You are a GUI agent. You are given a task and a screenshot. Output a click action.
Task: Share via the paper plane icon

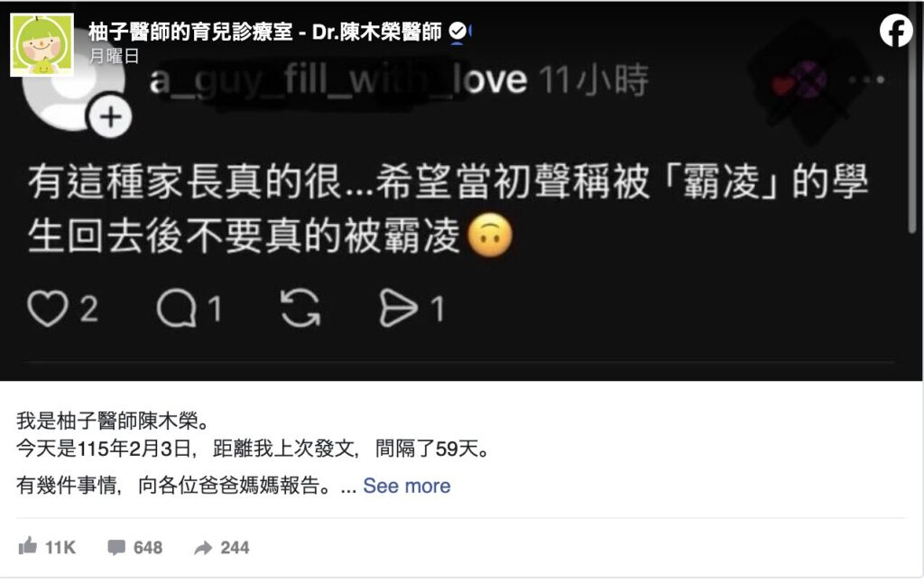click(398, 308)
